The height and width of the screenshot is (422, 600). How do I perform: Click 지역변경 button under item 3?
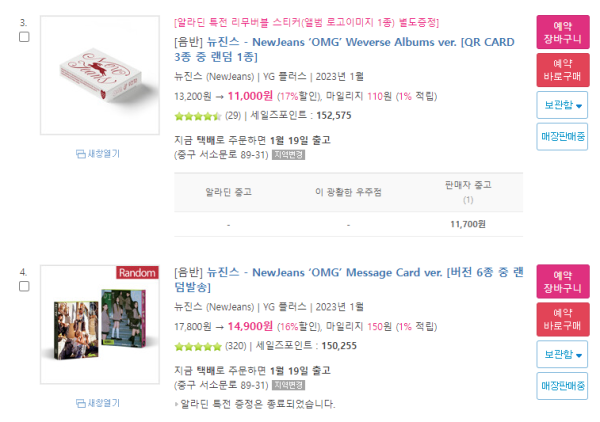tap(288, 155)
